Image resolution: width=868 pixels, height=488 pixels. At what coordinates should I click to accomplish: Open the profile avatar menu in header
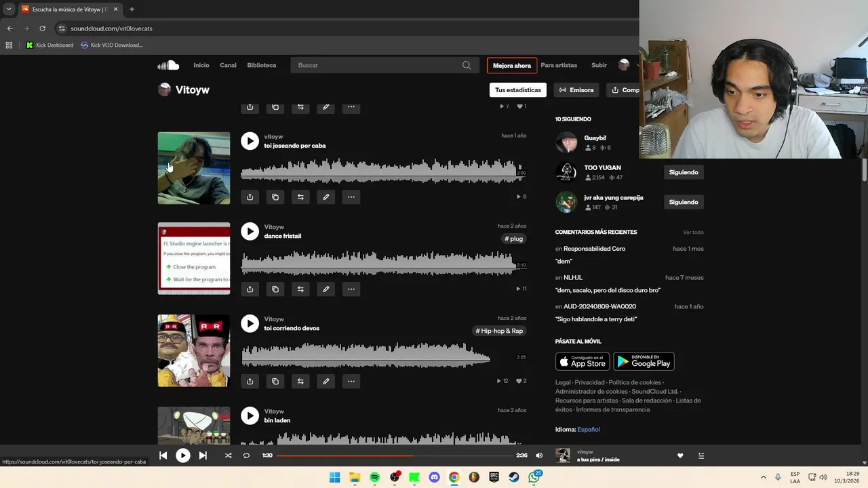[624, 65]
